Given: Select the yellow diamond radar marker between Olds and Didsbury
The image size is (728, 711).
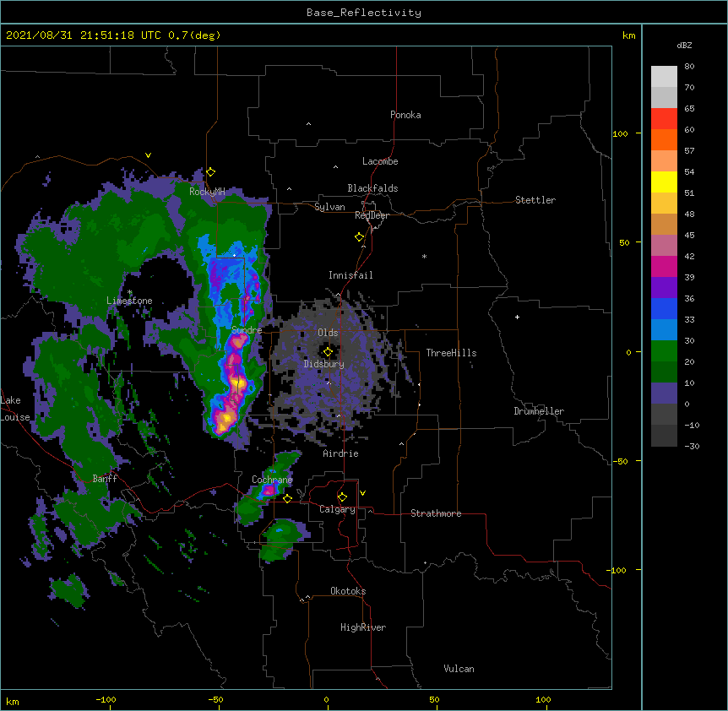Looking at the screenshot, I should (328, 352).
